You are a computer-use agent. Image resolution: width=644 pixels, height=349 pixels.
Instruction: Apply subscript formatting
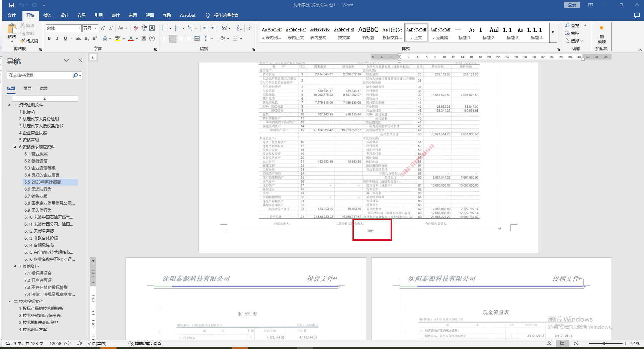coord(87,39)
